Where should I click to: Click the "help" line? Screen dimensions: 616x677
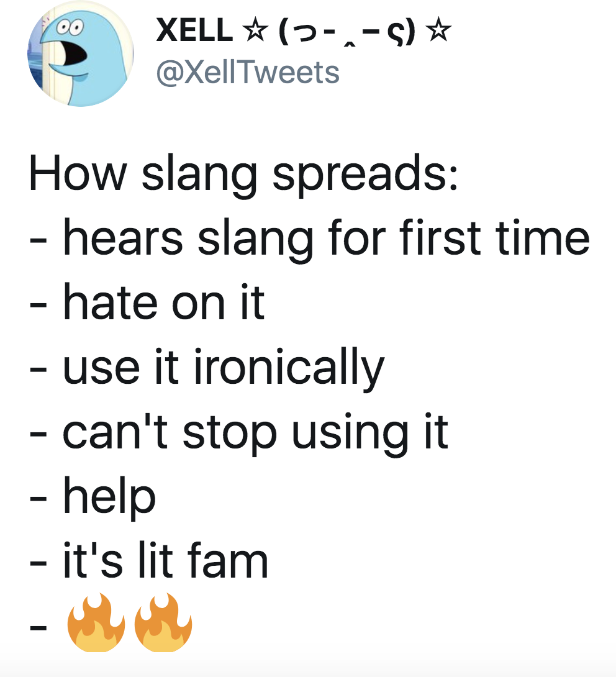(109, 498)
